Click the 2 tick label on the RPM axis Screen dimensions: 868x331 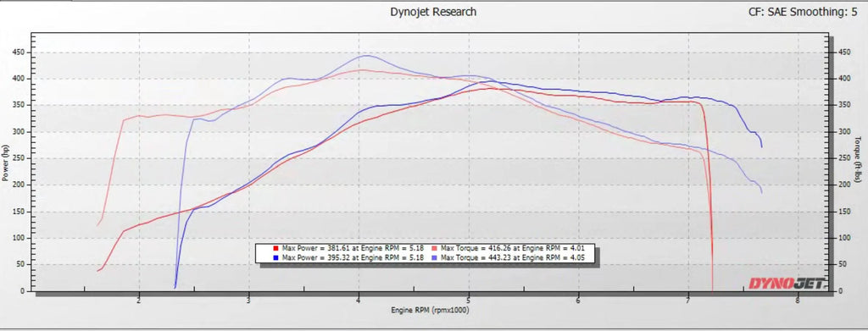click(x=139, y=301)
